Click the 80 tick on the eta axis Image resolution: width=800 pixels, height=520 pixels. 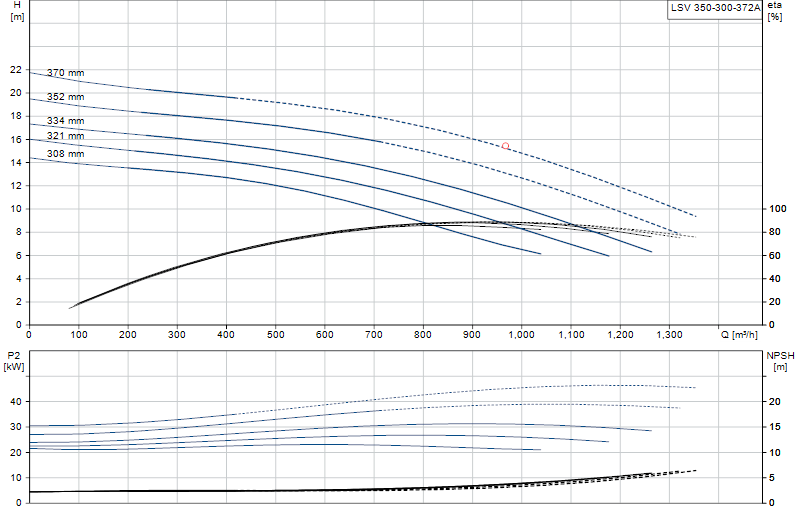click(x=774, y=232)
